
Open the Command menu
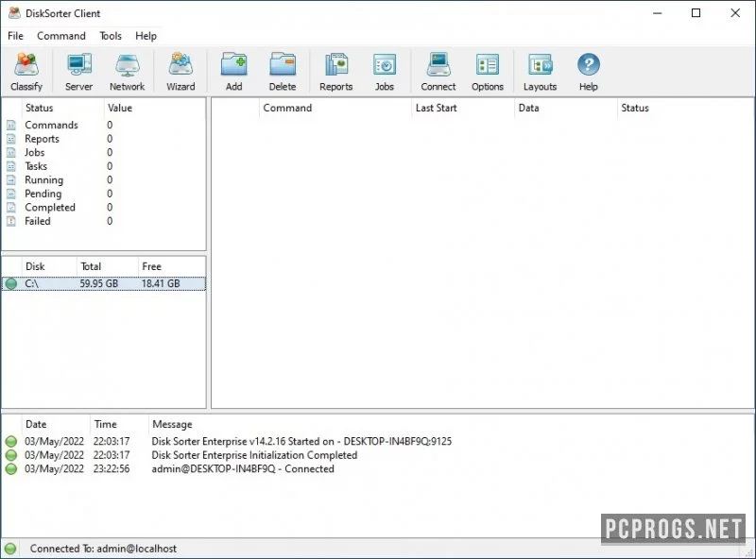[x=61, y=36]
